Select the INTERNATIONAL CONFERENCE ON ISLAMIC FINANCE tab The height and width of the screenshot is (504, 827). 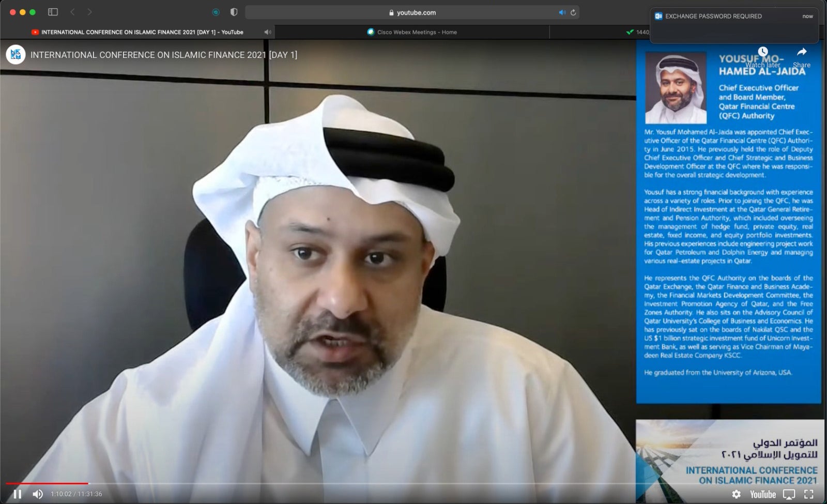click(137, 32)
